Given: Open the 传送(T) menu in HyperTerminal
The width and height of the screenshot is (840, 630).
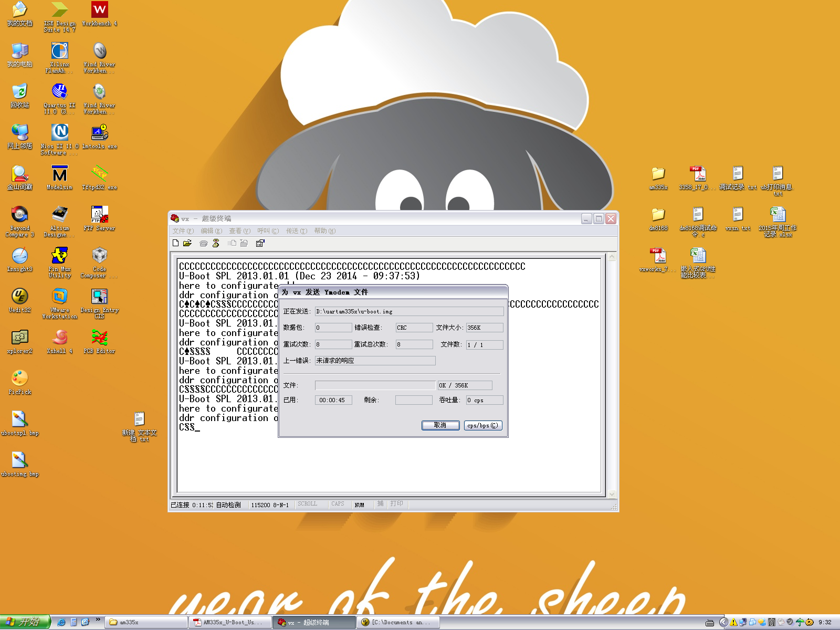Looking at the screenshot, I should coord(297,231).
